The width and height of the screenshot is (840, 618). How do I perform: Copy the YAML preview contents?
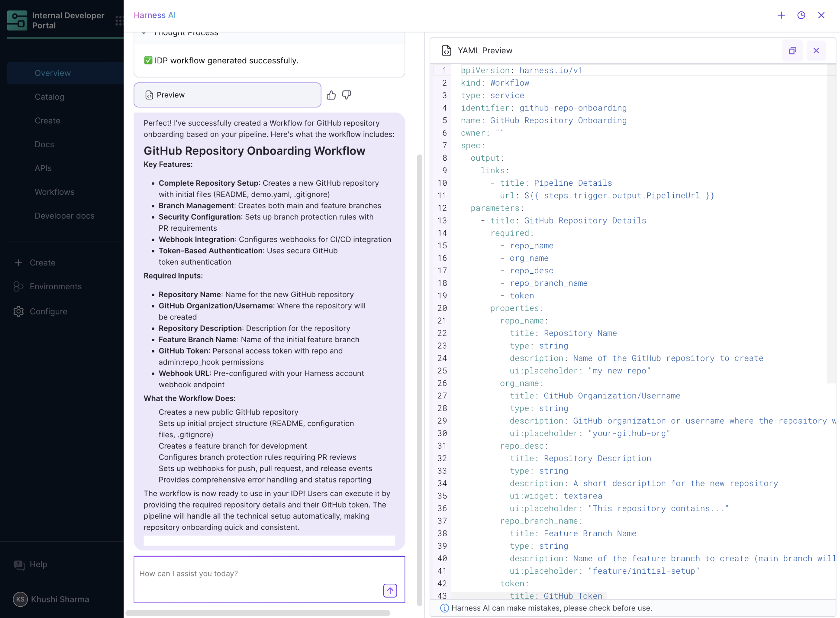792,51
